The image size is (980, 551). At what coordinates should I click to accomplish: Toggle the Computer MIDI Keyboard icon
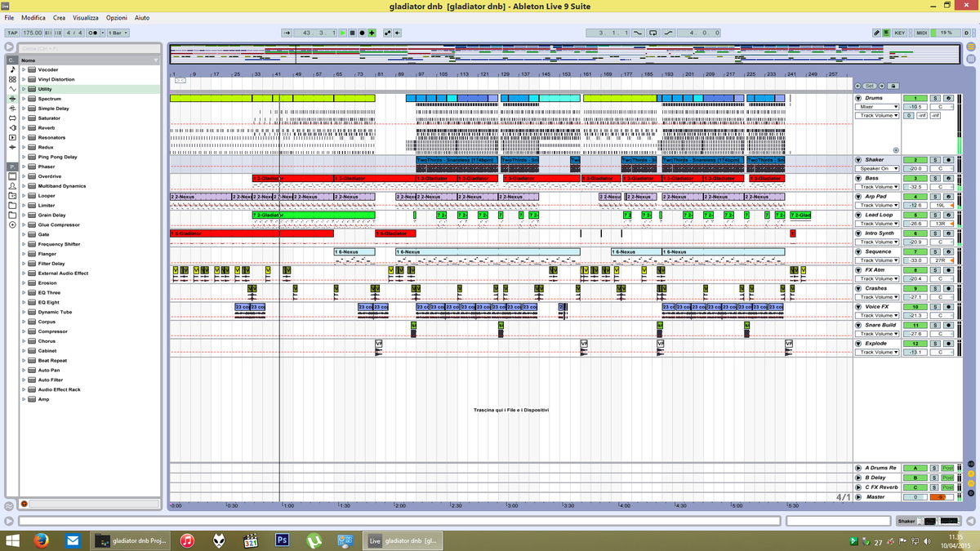(x=885, y=33)
